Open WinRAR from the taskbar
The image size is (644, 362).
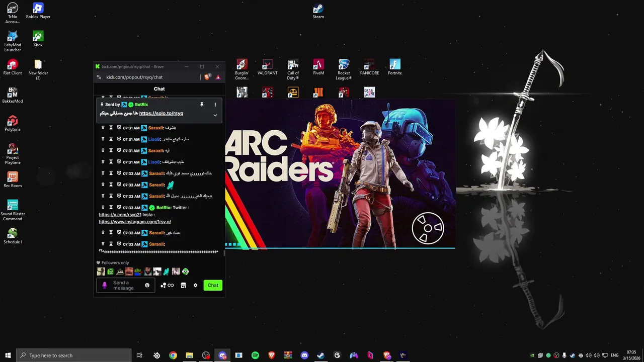(x=288, y=355)
